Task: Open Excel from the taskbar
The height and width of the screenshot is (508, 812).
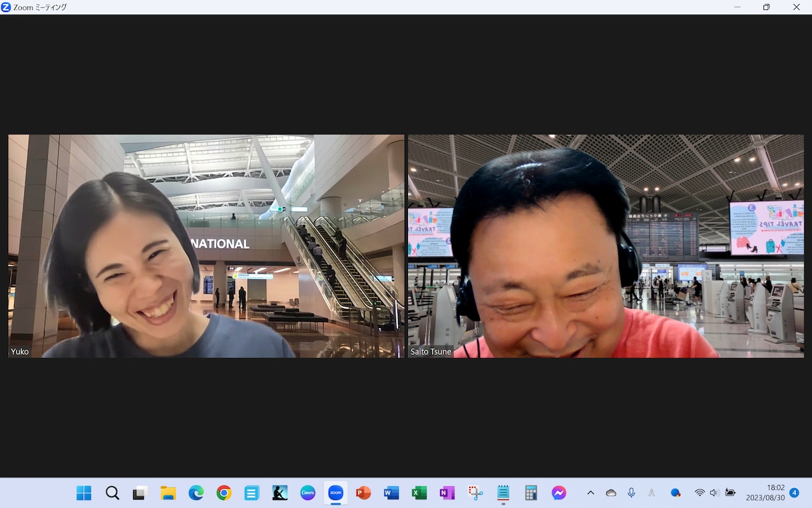Action: coord(419,493)
